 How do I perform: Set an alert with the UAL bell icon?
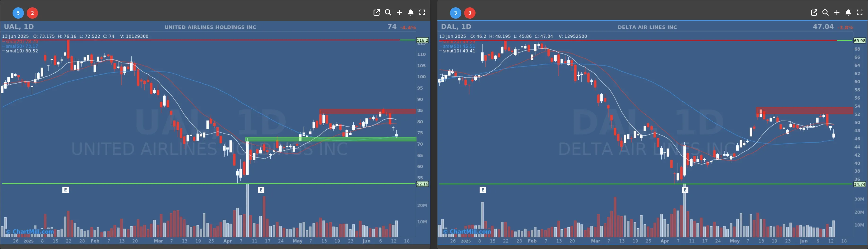click(x=410, y=13)
